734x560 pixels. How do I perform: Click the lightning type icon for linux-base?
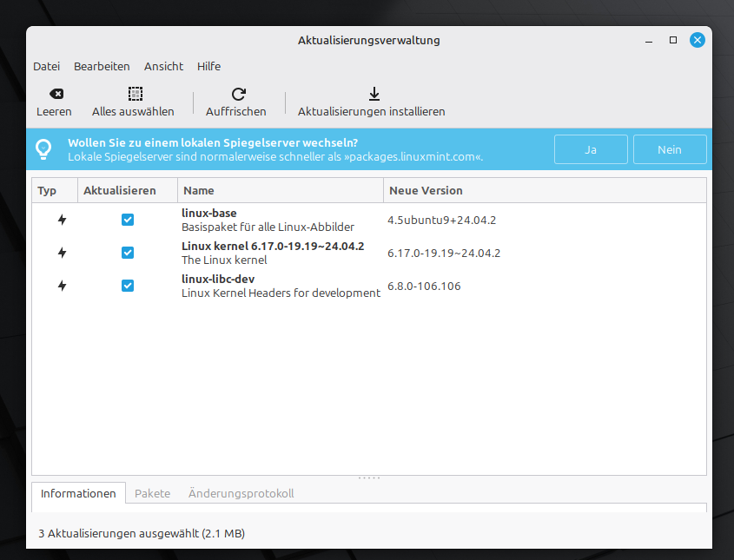click(x=62, y=220)
